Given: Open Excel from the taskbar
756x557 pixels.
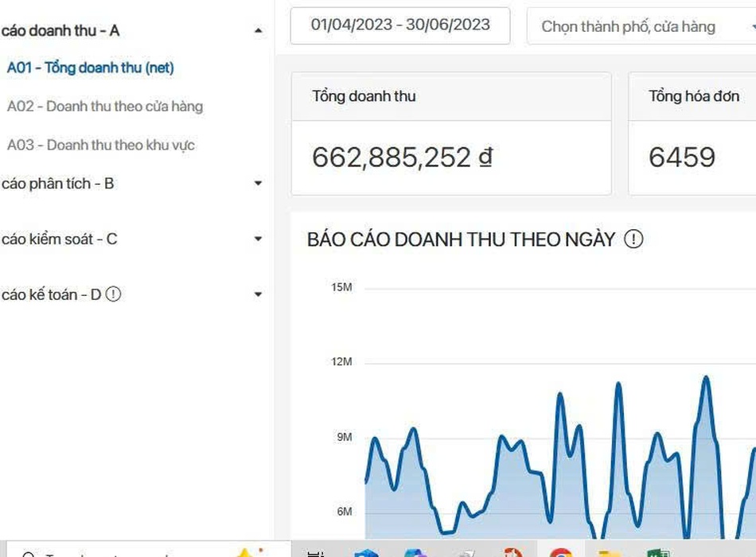Looking at the screenshot, I should pos(659,553).
